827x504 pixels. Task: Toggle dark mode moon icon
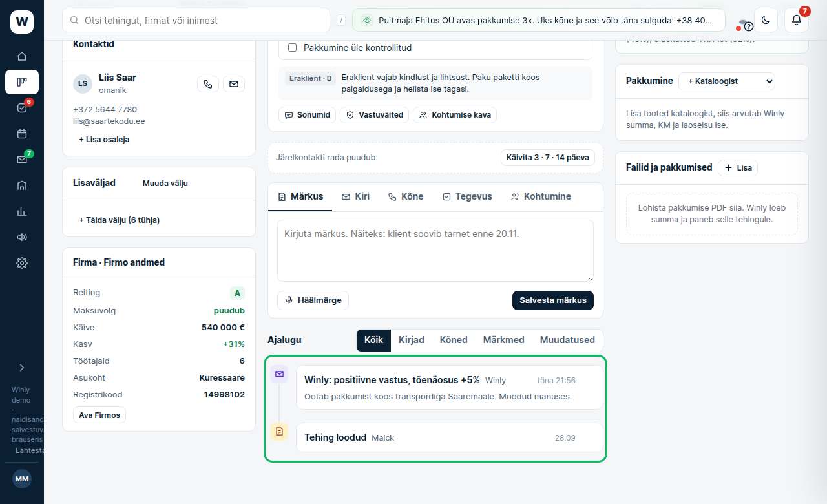pyautogui.click(x=766, y=20)
